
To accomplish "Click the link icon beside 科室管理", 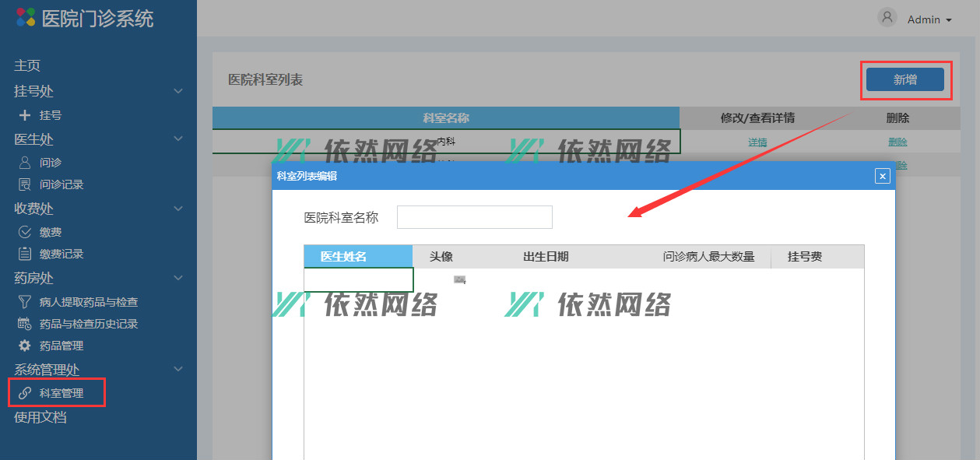I will point(25,393).
